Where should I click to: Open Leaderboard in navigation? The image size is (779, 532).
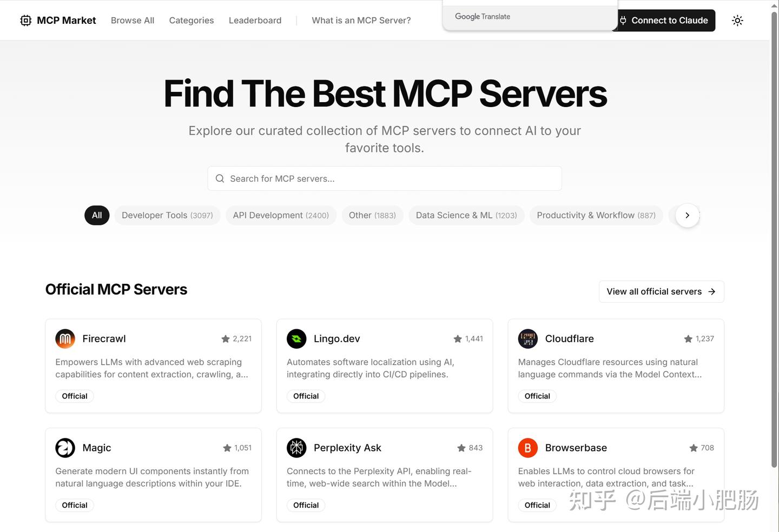point(255,21)
